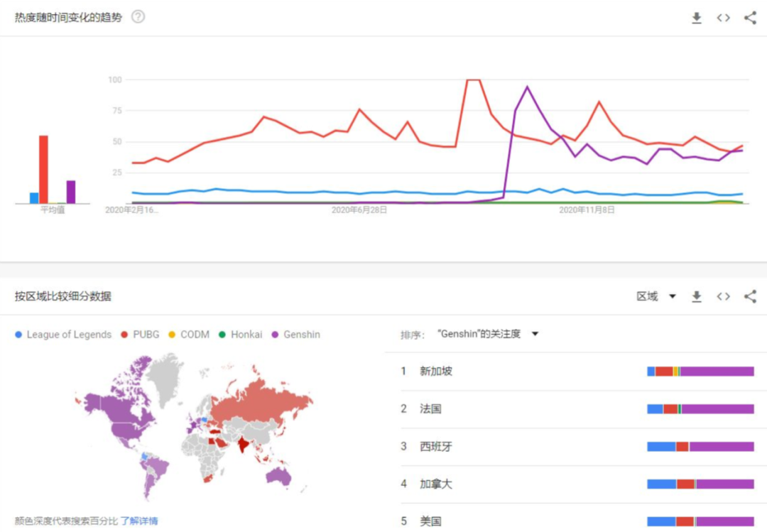Share the regional comparison panel
767x532 pixels.
pos(750,296)
